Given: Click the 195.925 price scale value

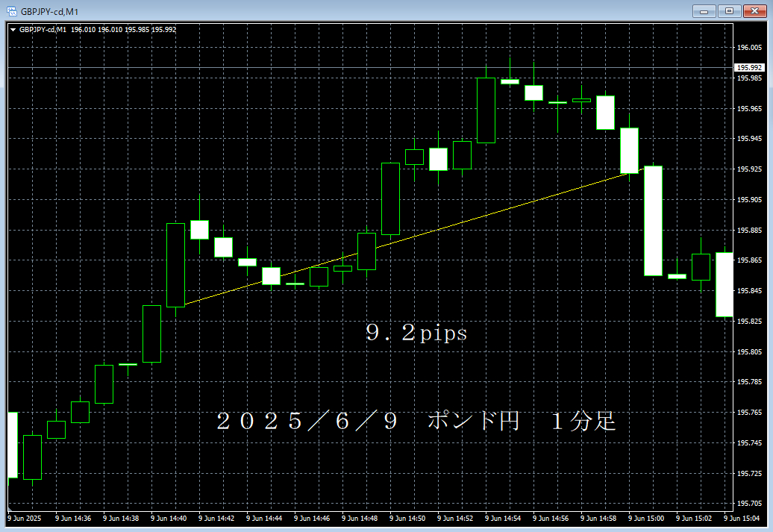Looking at the screenshot, I should click(x=749, y=169).
